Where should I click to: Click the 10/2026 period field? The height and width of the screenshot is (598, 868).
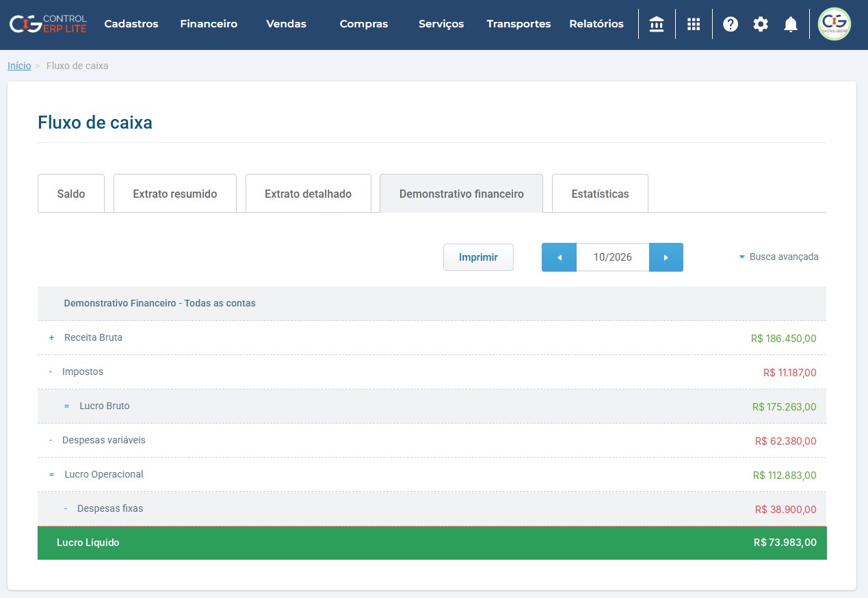point(613,257)
